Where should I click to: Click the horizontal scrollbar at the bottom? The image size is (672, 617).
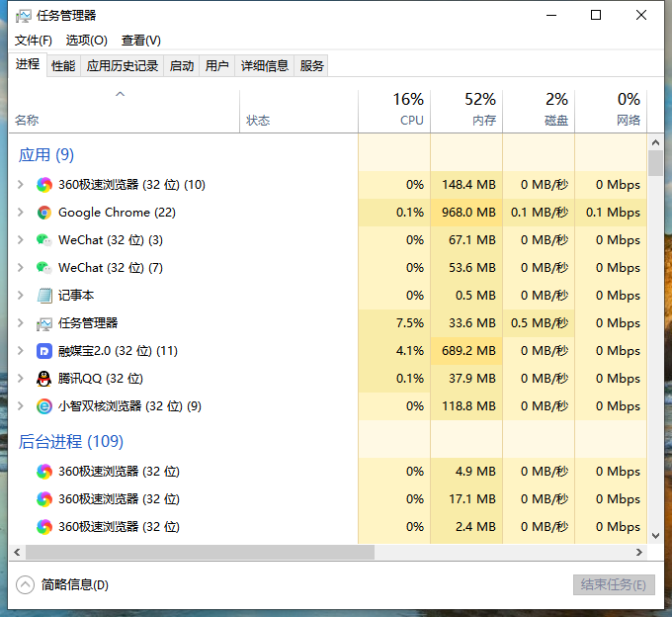198,553
